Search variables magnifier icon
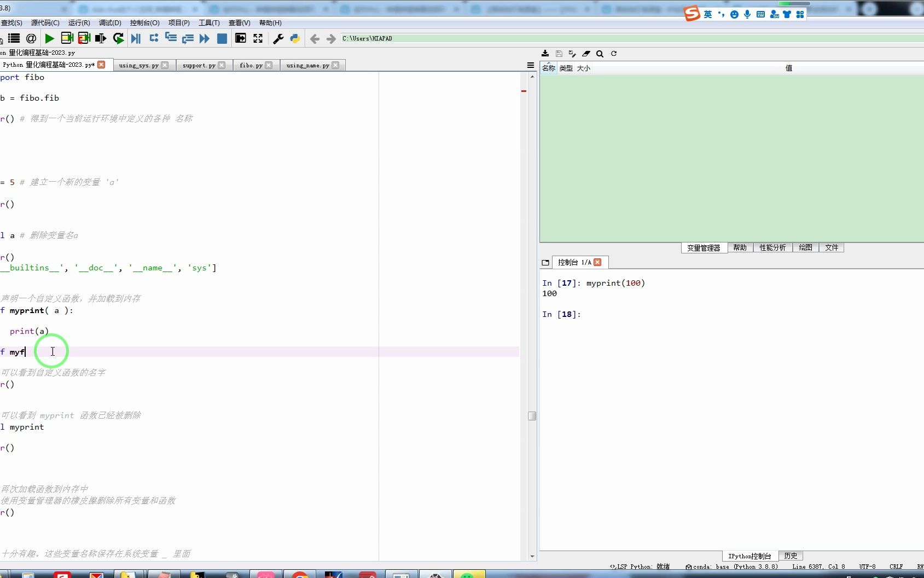 tap(600, 54)
